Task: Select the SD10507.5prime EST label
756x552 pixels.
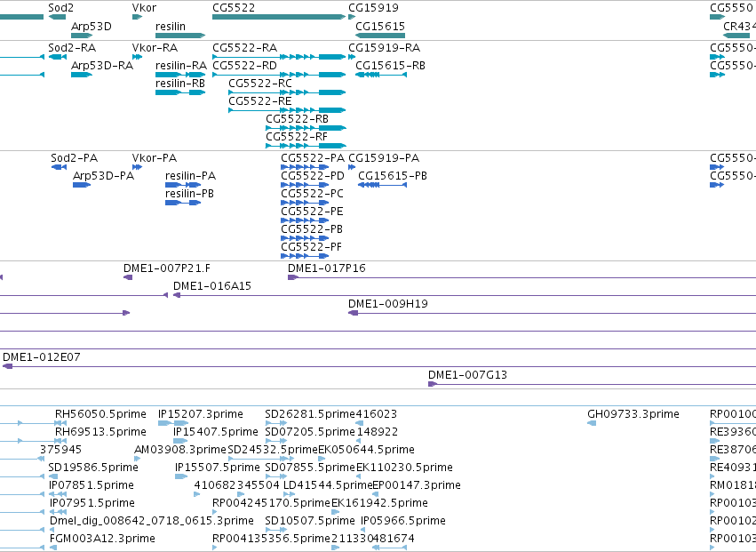Action: pyautogui.click(x=310, y=521)
